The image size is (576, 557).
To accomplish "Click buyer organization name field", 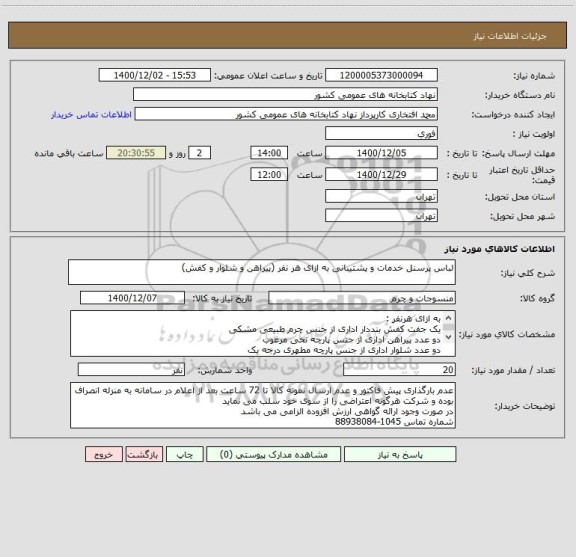I will pyautogui.click(x=285, y=95).
